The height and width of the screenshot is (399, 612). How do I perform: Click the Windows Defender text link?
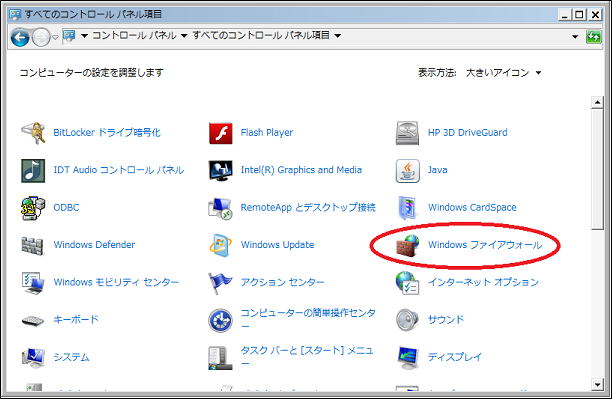(94, 245)
